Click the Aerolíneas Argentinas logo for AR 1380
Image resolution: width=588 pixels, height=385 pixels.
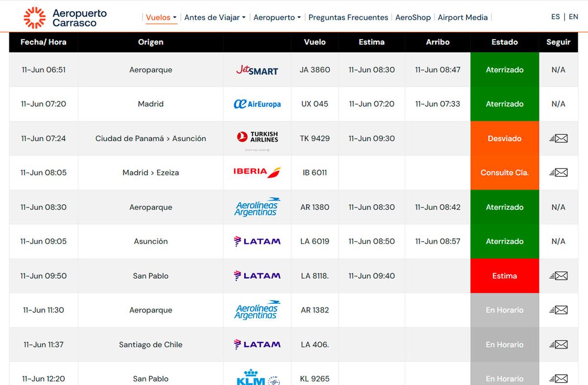click(x=257, y=207)
